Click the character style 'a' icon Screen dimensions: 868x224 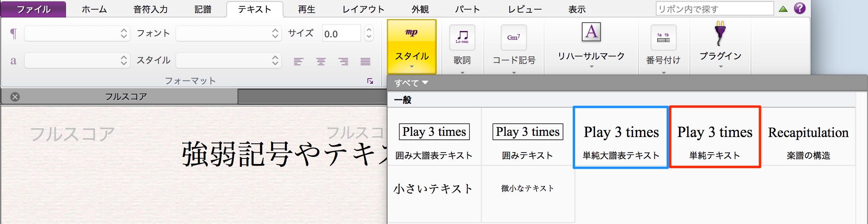coord(13,61)
